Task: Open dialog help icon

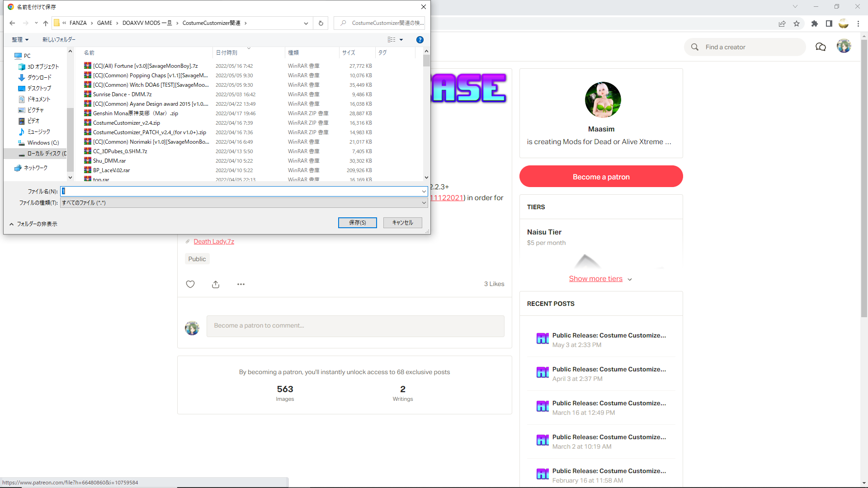Action: 420,40
